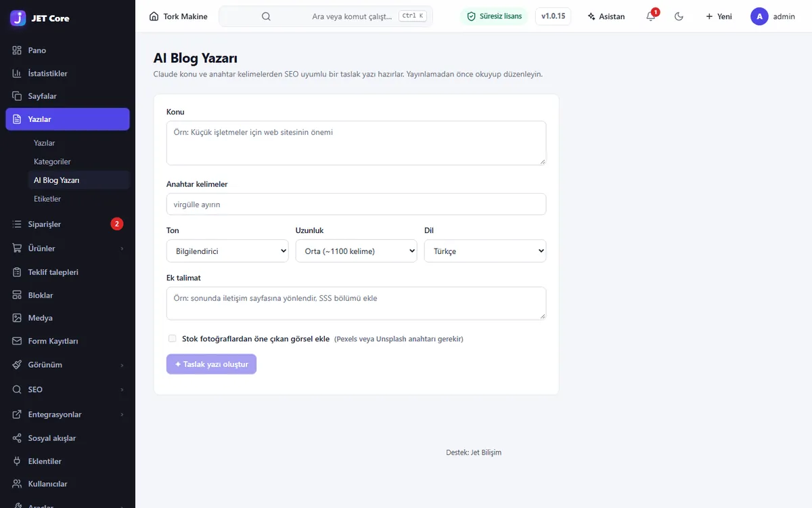Open the Ton dropdown
This screenshot has height=508, width=812.
[x=227, y=251]
